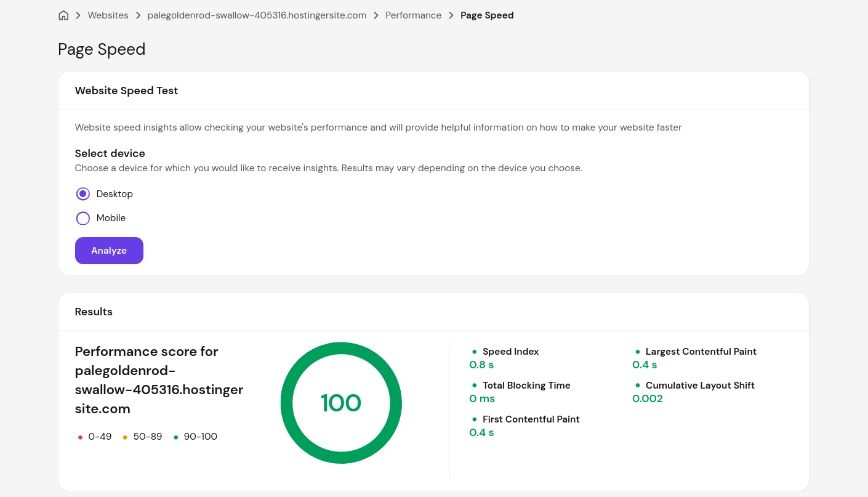The height and width of the screenshot is (497, 868).
Task: Click the 0.002 layout shift value
Action: pos(648,398)
